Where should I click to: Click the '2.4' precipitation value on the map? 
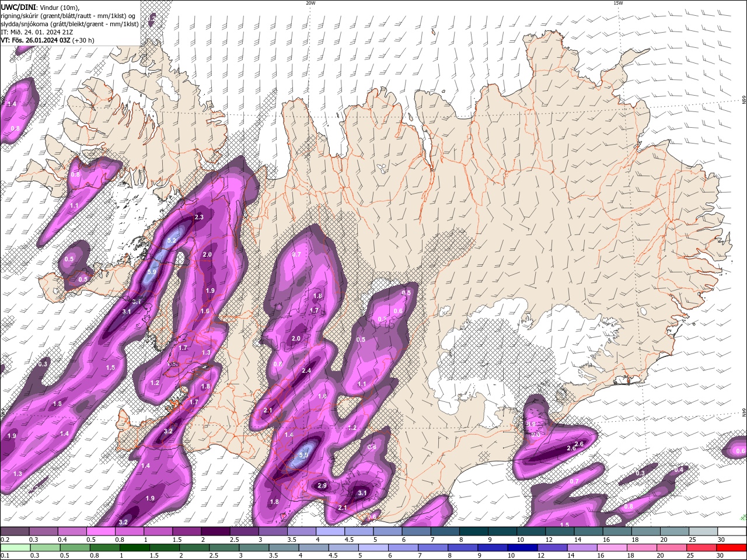tap(306, 370)
